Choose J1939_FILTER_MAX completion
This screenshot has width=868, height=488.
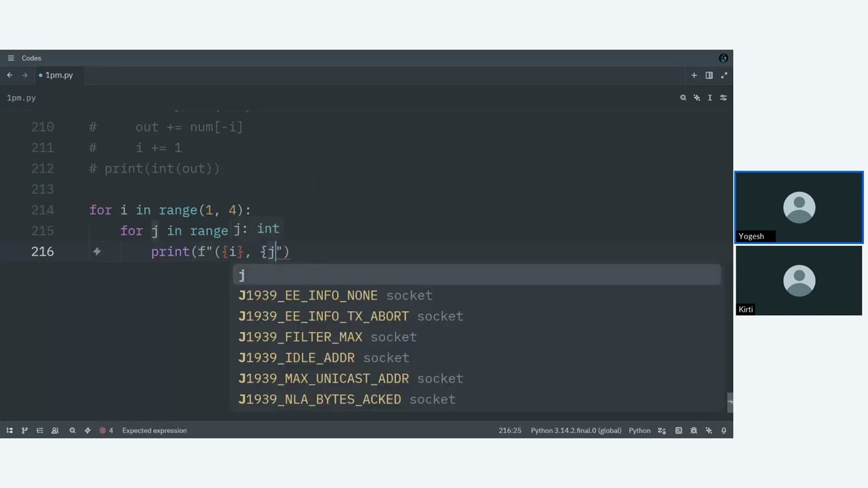click(x=477, y=337)
